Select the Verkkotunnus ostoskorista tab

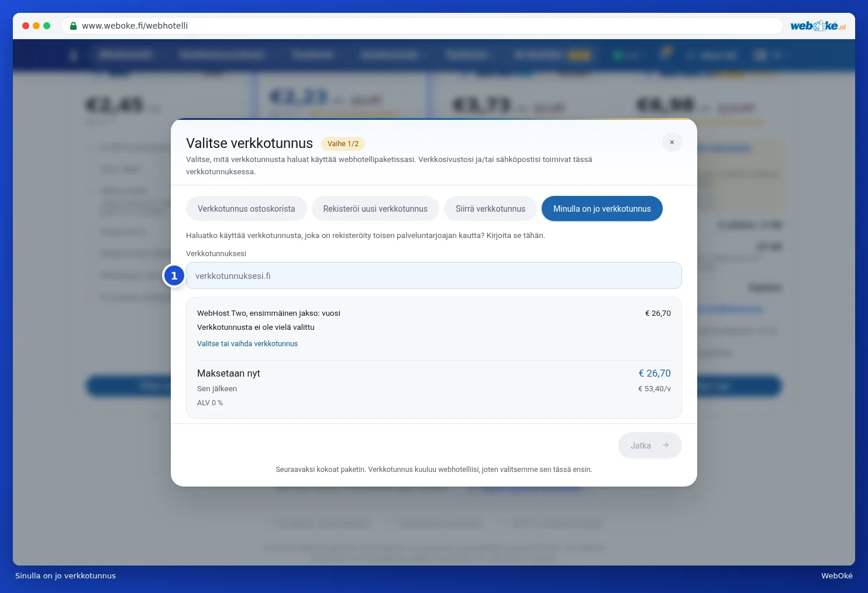tap(246, 209)
